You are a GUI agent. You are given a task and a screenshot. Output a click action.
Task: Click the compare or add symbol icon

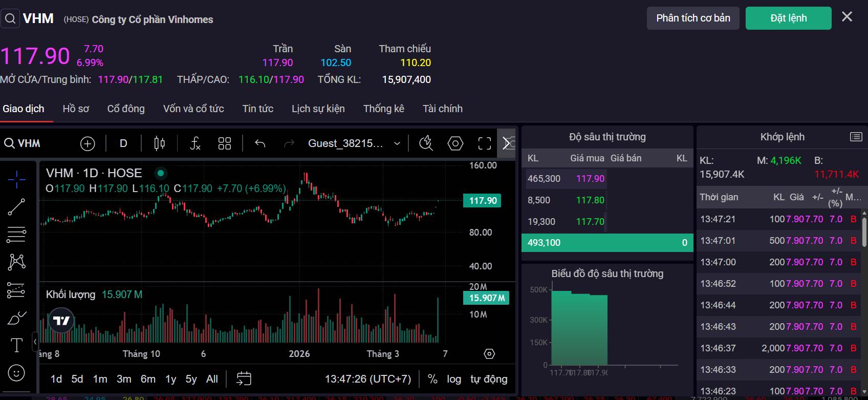pyautogui.click(x=88, y=143)
